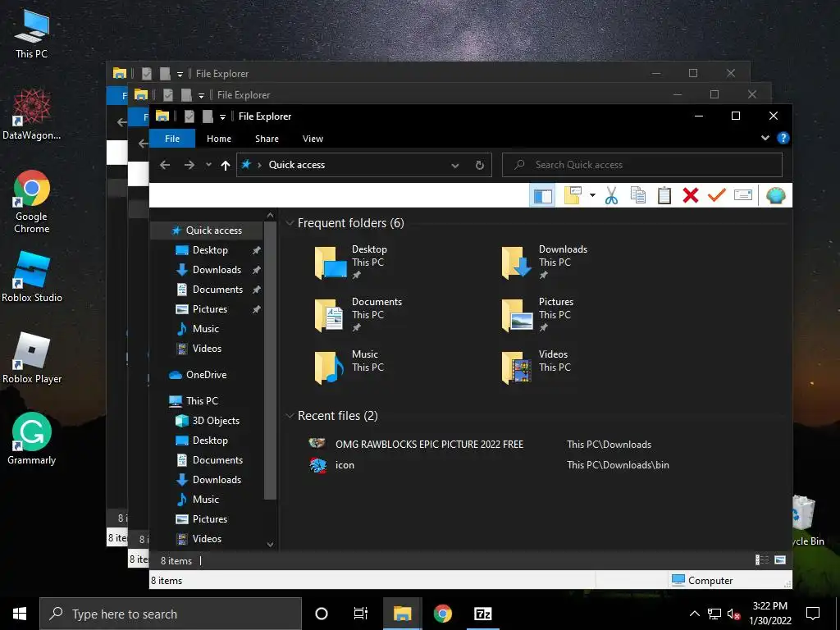Select OneDrive in navigation pane

207,375
